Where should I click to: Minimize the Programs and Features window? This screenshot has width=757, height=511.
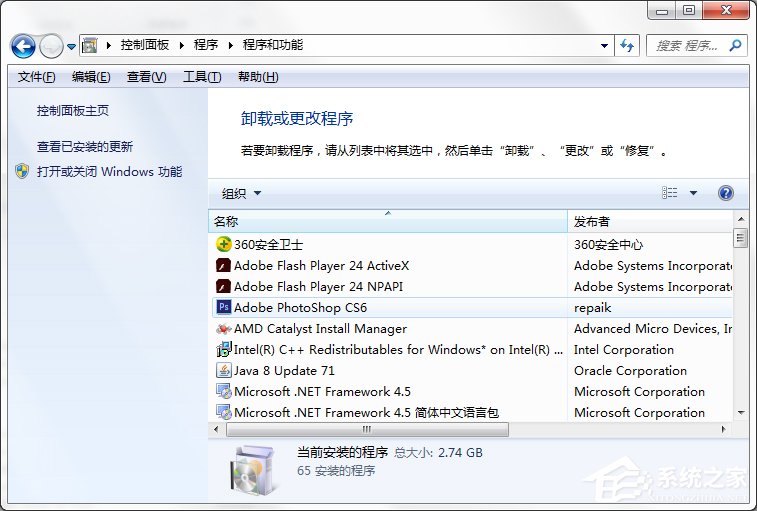tap(662, 11)
